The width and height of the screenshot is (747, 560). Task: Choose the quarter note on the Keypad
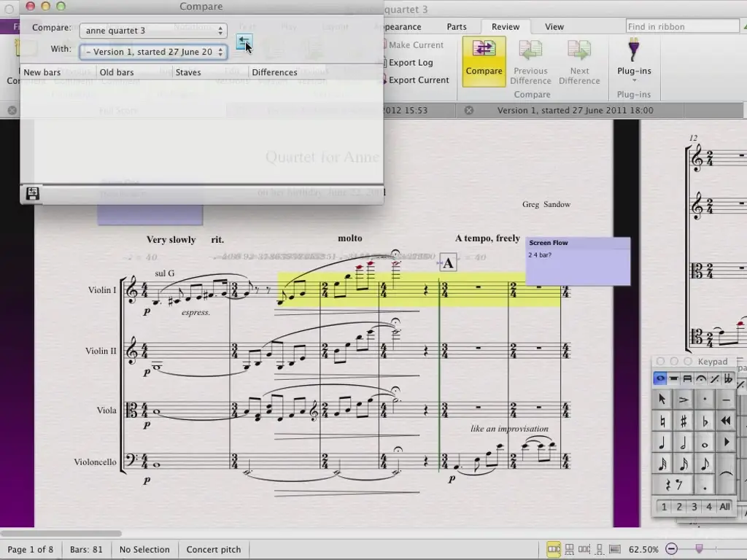[662, 443]
